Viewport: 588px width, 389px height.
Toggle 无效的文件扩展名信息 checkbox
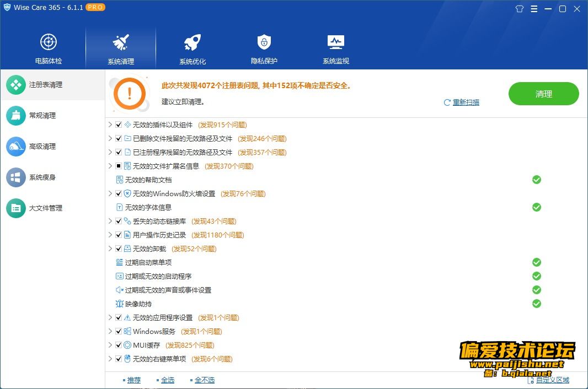pyautogui.click(x=119, y=166)
